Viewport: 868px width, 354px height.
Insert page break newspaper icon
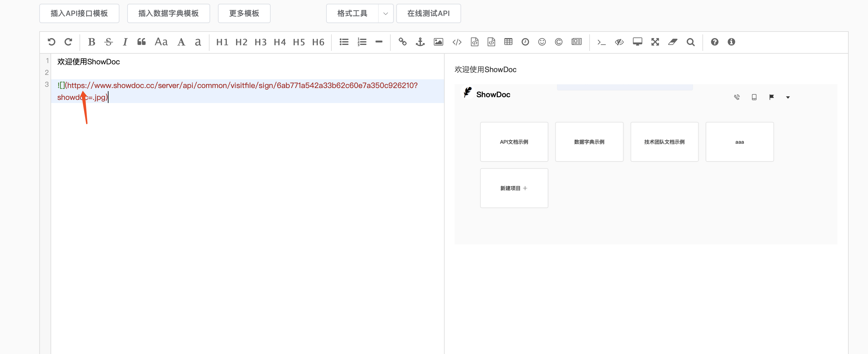[576, 42]
